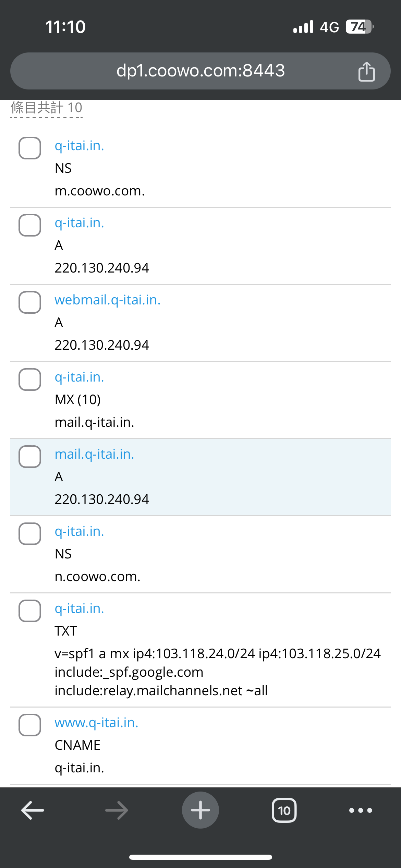
Task: Select the webmail.q-itai.in record checkbox
Action: 30,302
